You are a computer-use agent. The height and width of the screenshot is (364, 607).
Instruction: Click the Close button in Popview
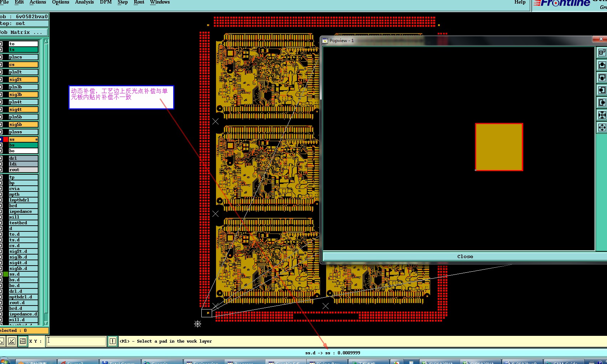(x=465, y=256)
